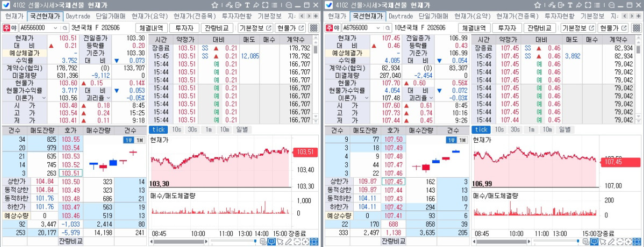Click screen capture bracket icon in left window
644x247 pixels.
pyautogui.click(x=266, y=5)
